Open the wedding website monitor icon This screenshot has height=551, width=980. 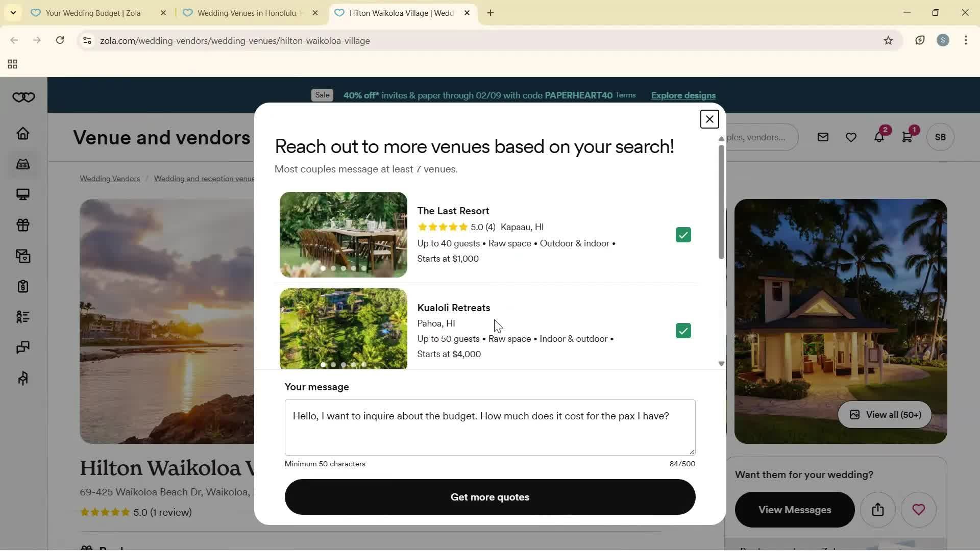pos(23,194)
